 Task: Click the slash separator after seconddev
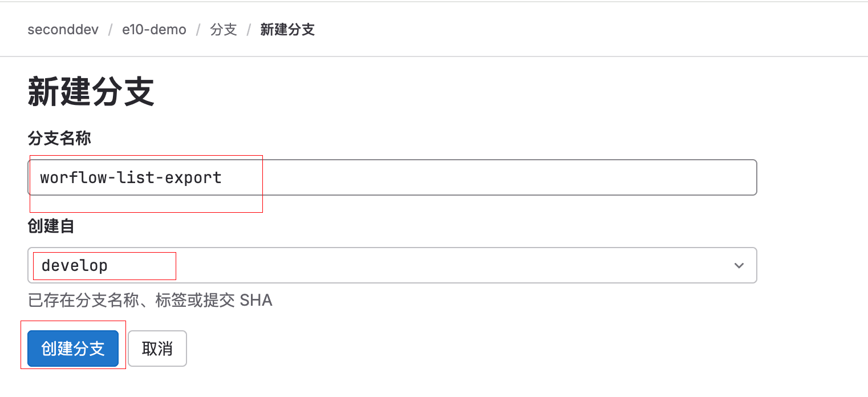point(110,30)
